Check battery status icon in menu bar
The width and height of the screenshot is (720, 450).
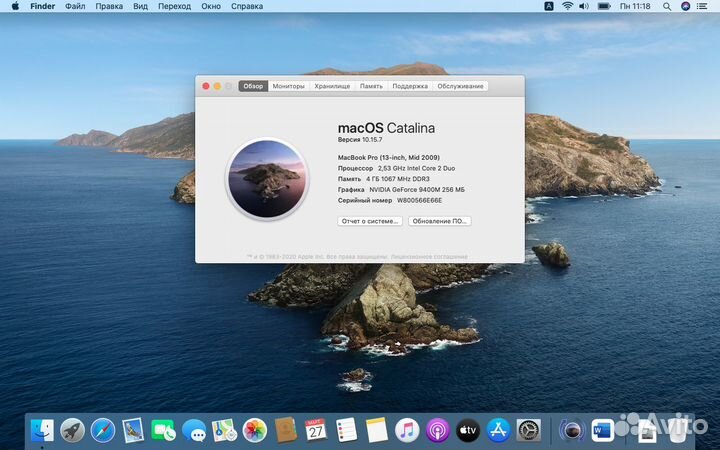point(604,6)
